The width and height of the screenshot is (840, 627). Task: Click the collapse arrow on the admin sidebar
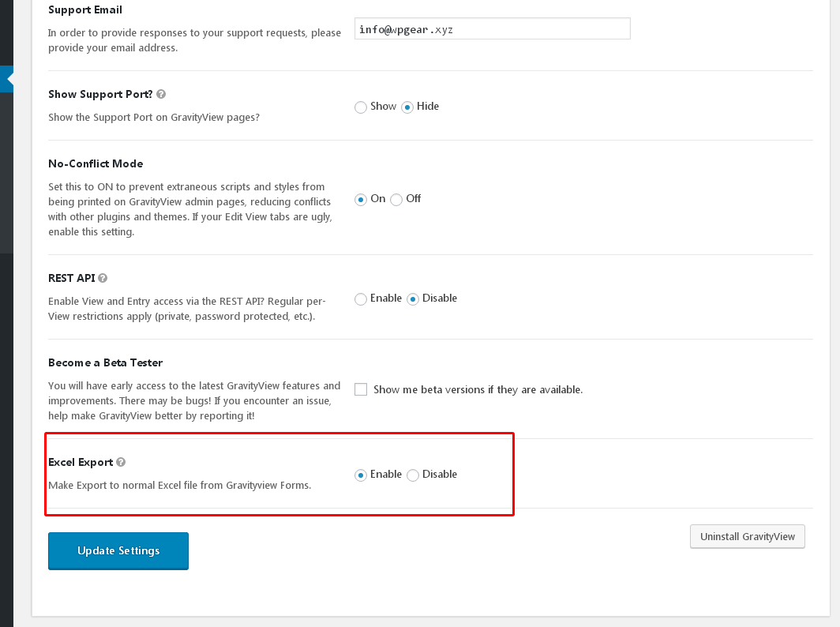pyautogui.click(x=7, y=79)
